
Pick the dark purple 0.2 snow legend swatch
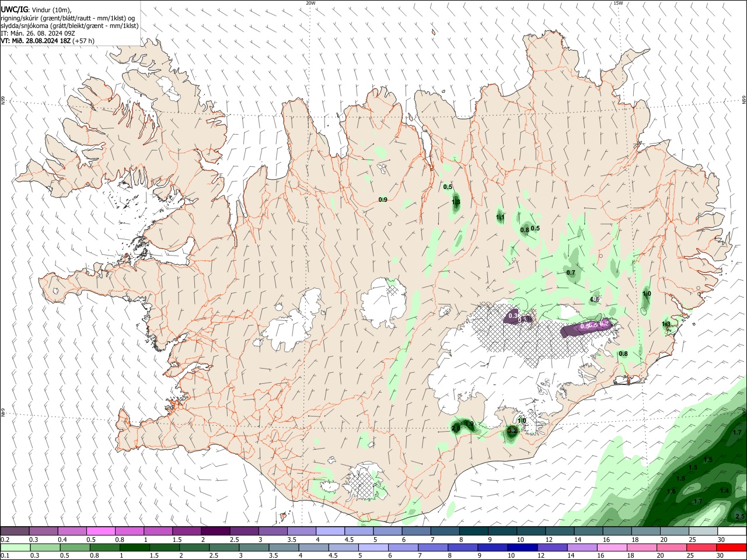point(15,531)
